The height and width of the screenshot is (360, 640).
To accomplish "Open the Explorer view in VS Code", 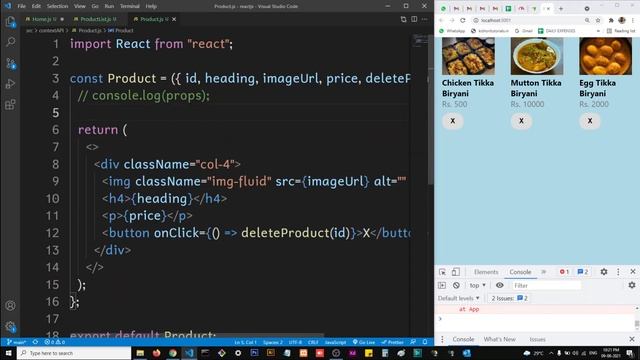I will 10,22.
